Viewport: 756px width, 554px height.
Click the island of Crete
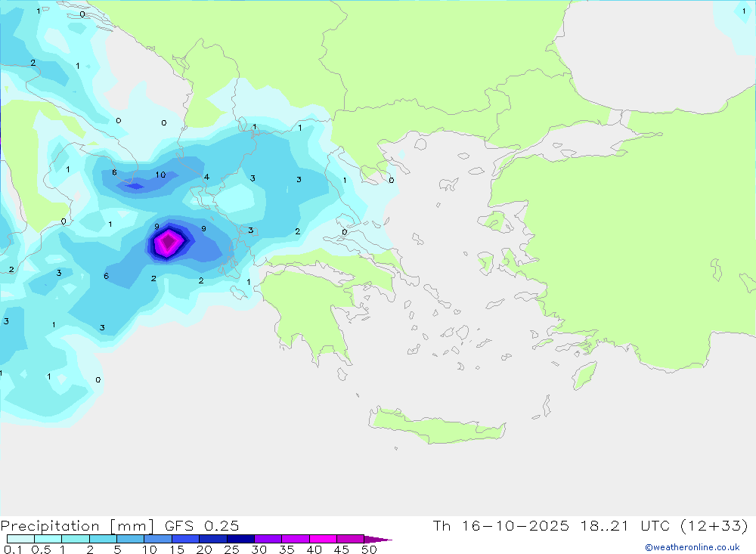(436, 427)
